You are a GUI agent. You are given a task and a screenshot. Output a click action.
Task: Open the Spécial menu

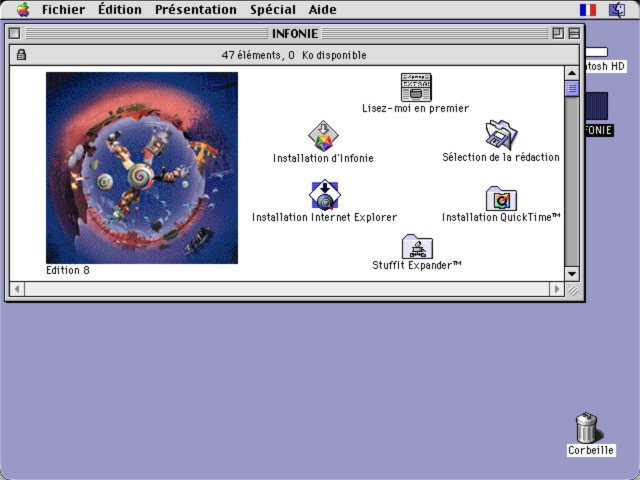click(273, 9)
